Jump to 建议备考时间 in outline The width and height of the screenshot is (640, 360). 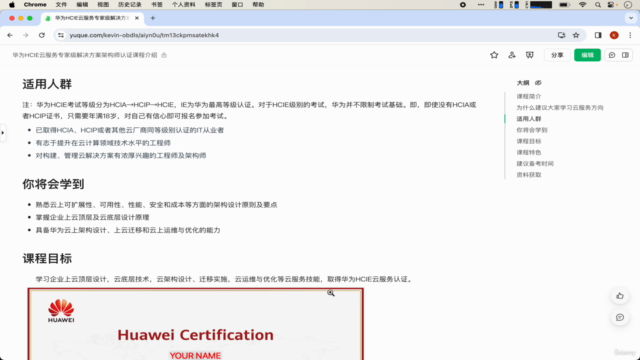point(535,164)
